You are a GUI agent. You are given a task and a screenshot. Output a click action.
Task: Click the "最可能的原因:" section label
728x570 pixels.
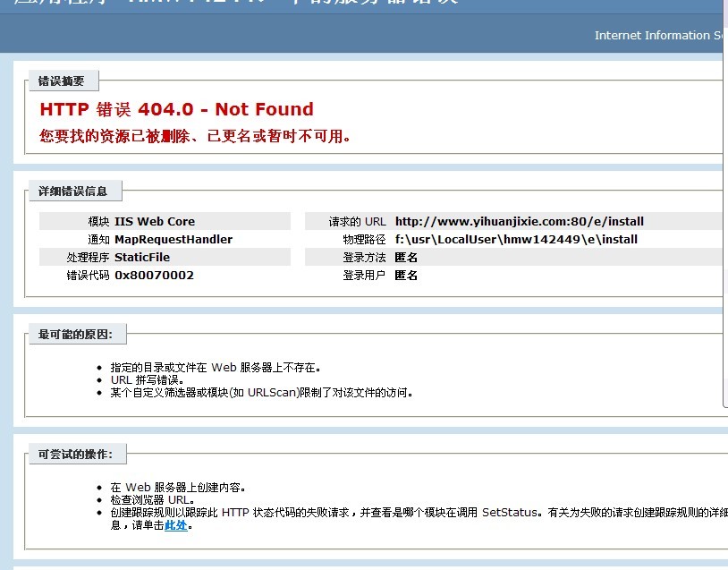pos(75,335)
